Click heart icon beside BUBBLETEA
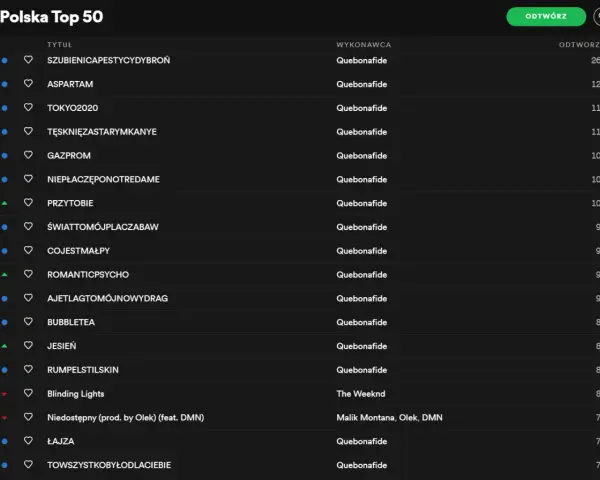Screen dimensions: 600x480 point(28,322)
